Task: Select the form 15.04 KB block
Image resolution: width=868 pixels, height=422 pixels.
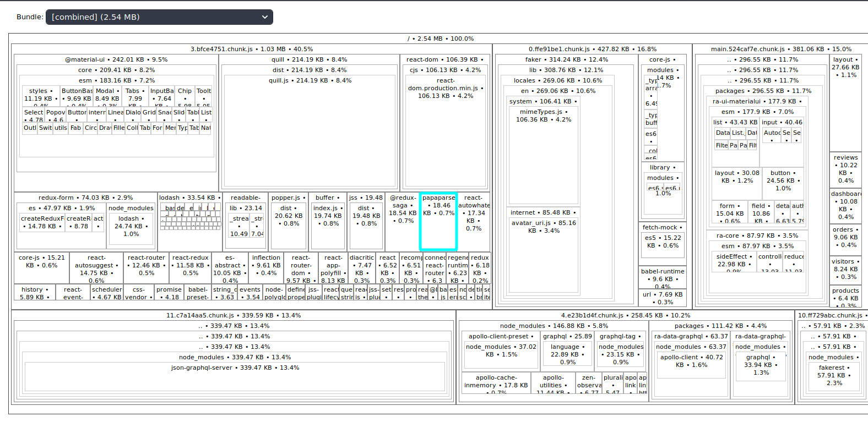Action: 729,212
